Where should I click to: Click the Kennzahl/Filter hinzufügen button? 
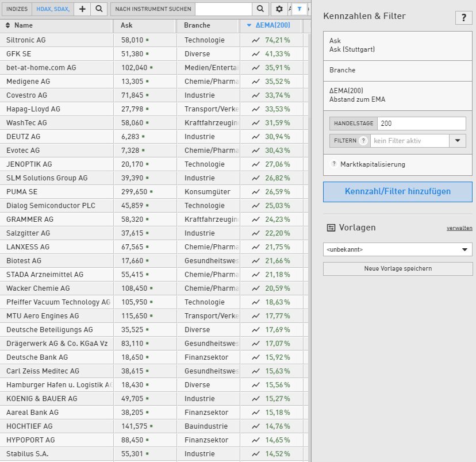(397, 192)
